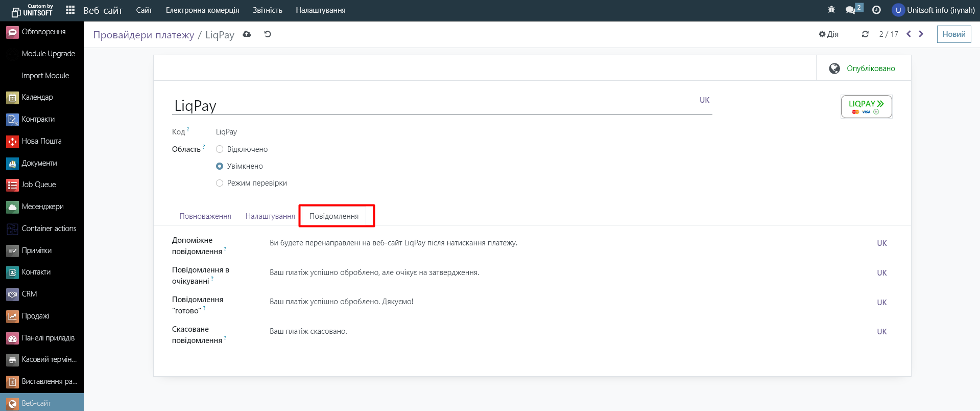Screen dimensions: 980x411
Task: Open the Документи app icon
Action: (x=12, y=163)
